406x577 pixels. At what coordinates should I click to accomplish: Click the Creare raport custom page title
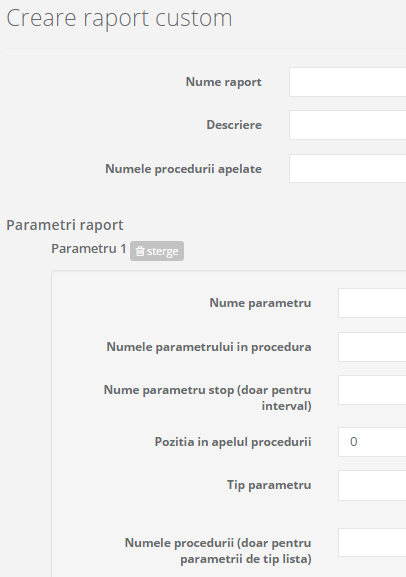[119, 18]
